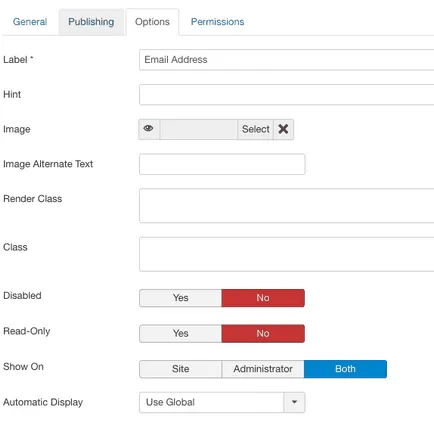This screenshot has width=434, height=426.
Task: Click the Select image button
Action: 256,129
